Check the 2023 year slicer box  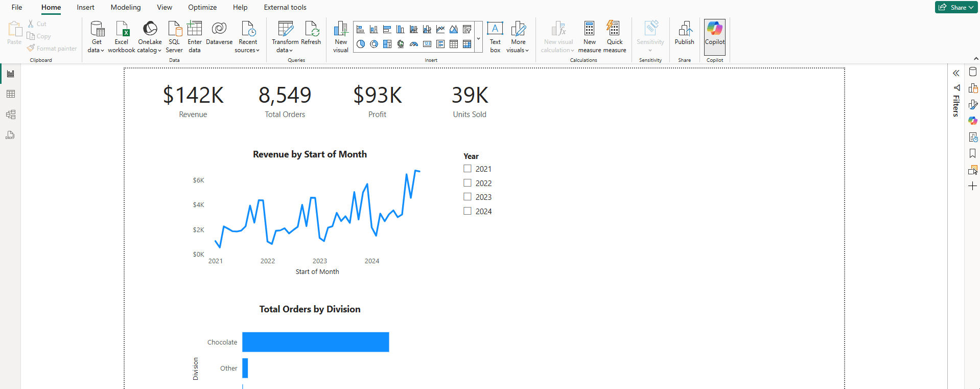click(468, 197)
